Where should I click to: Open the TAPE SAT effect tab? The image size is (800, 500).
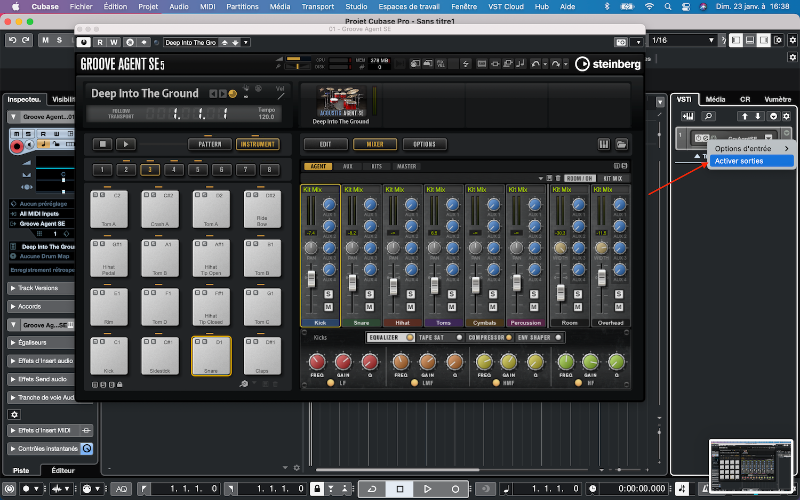432,338
